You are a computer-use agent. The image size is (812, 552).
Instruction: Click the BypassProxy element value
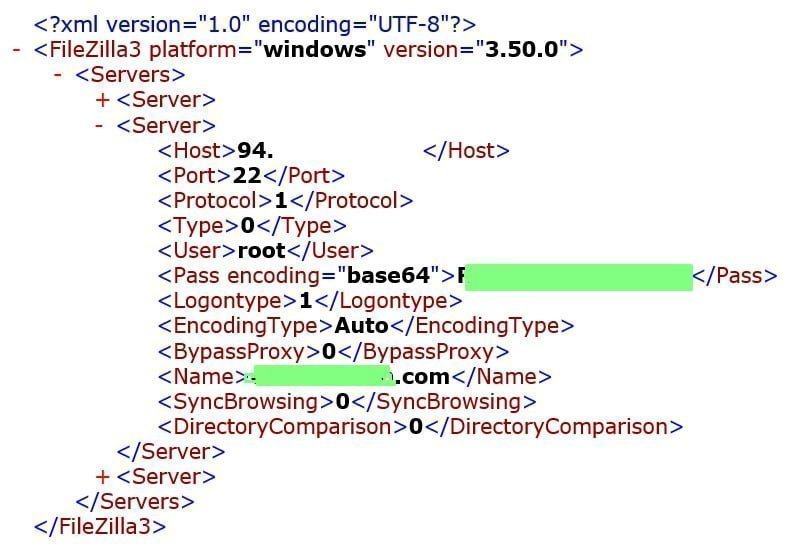tap(327, 351)
